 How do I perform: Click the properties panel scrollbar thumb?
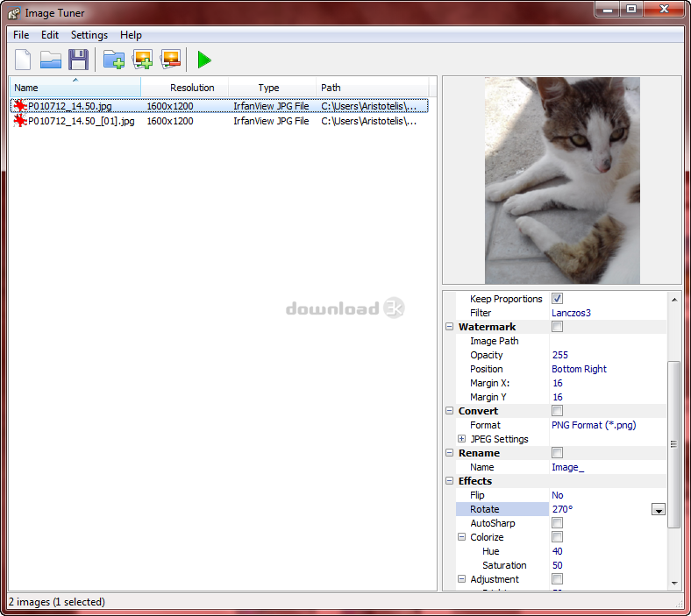click(673, 444)
